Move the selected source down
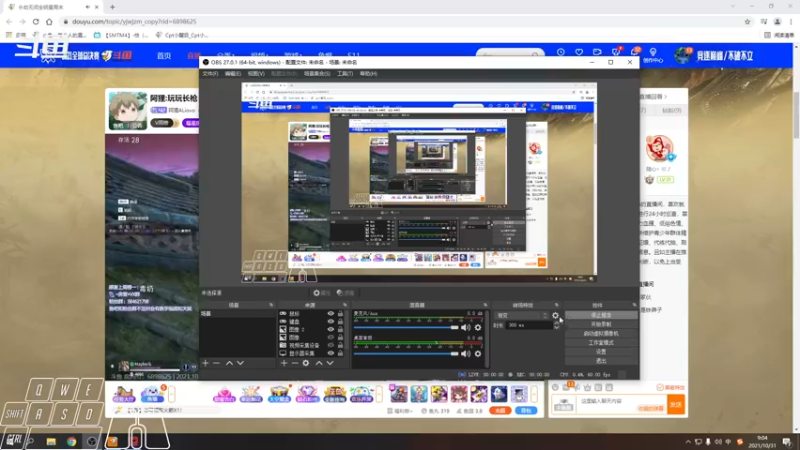Viewport: 800px width, 450px height. pos(330,363)
